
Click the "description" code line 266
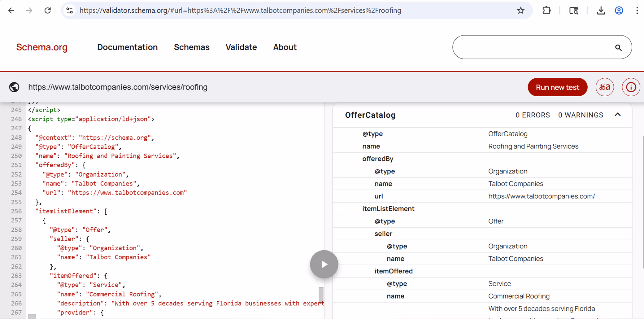tap(190, 303)
